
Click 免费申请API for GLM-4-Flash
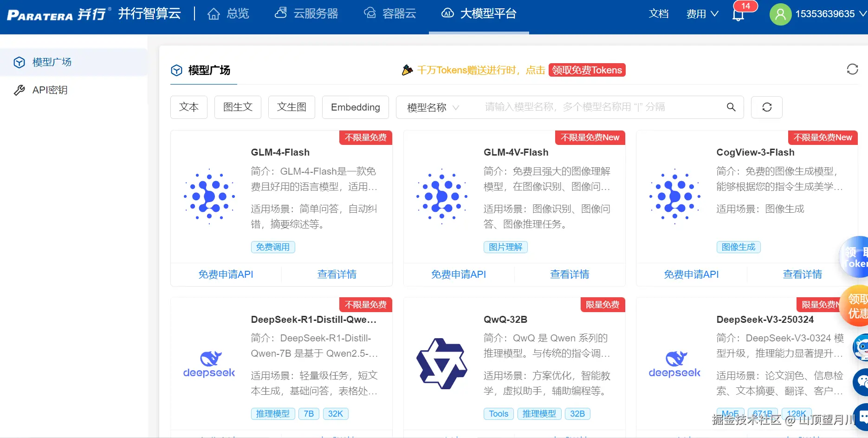226,275
